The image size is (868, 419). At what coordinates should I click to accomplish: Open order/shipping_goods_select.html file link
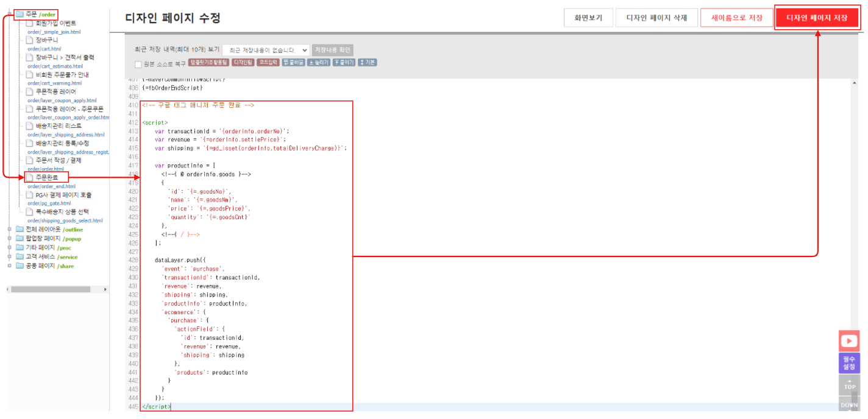(x=65, y=220)
